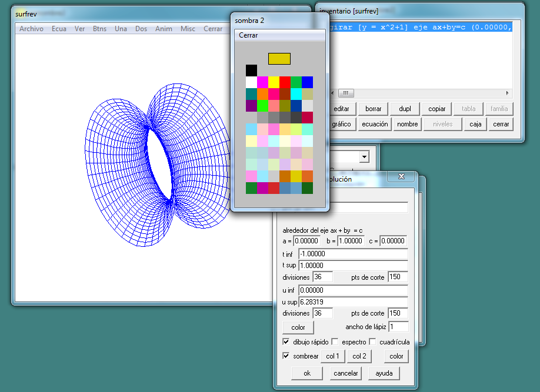Enable the espectro checkbox
This screenshot has width=540, height=392.
(335, 341)
